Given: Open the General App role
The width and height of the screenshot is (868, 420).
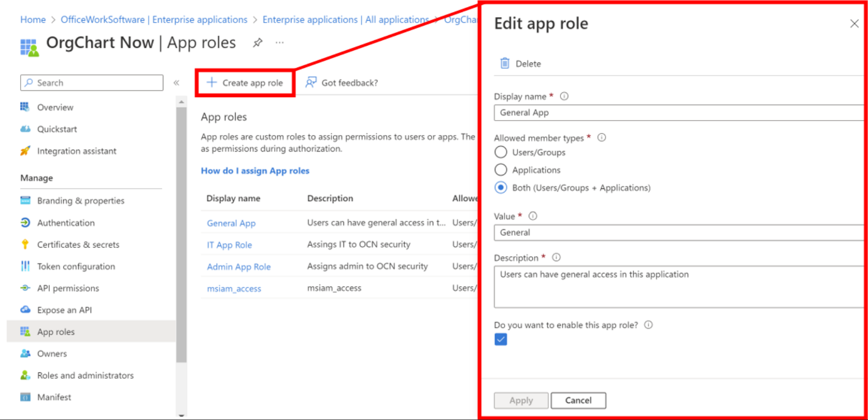Looking at the screenshot, I should 231,223.
